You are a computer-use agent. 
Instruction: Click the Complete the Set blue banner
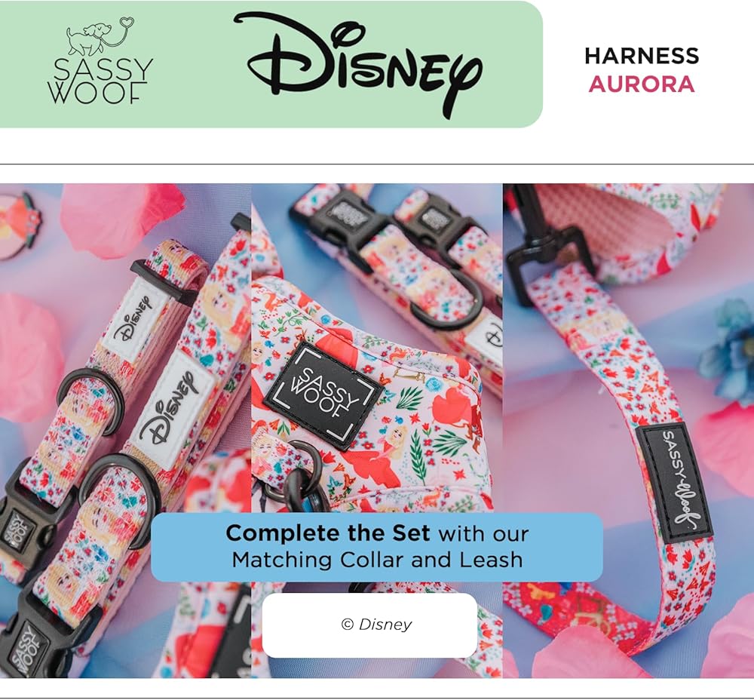tap(377, 548)
